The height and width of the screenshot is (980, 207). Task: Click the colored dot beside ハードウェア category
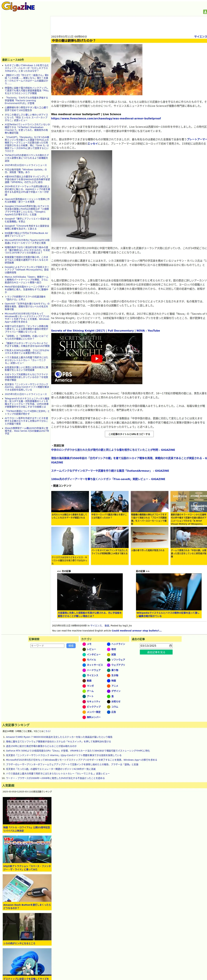(84, 670)
